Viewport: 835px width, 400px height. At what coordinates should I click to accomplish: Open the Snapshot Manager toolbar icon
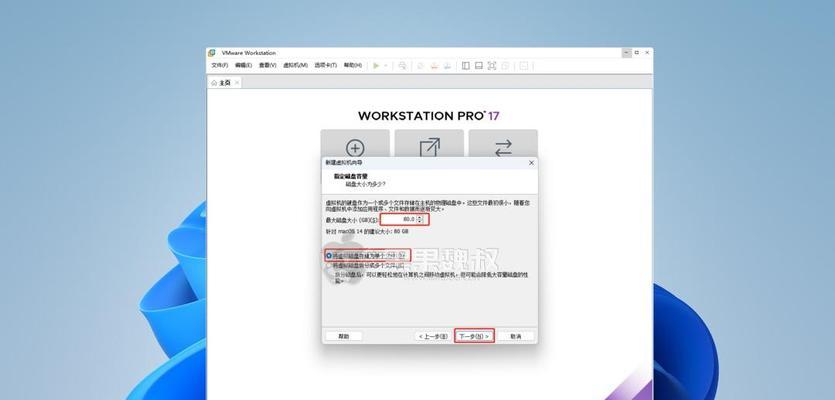pyautogui.click(x=447, y=66)
